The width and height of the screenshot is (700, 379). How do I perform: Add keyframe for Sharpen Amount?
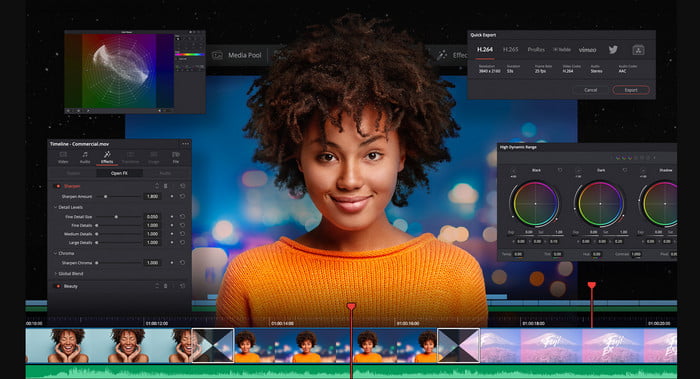pyautogui.click(x=172, y=196)
